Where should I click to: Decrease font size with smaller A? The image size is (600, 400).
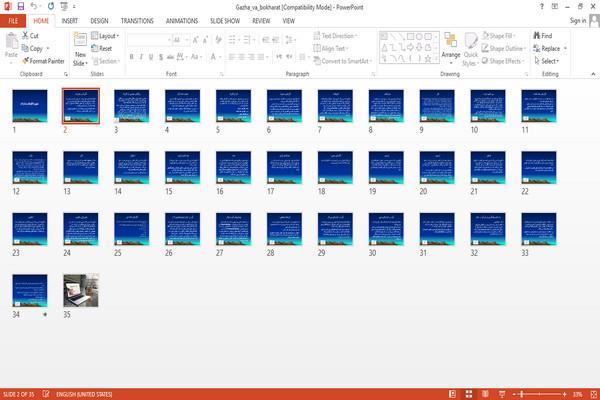pyautogui.click(x=205, y=40)
